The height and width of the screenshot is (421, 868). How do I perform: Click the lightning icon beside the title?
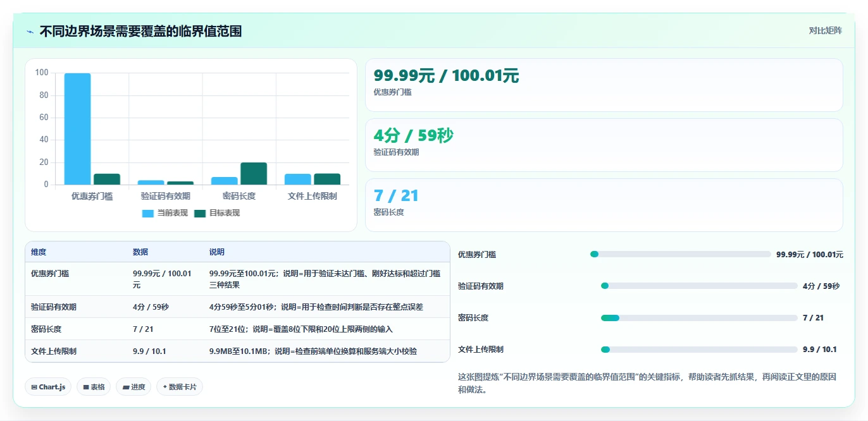(x=30, y=32)
